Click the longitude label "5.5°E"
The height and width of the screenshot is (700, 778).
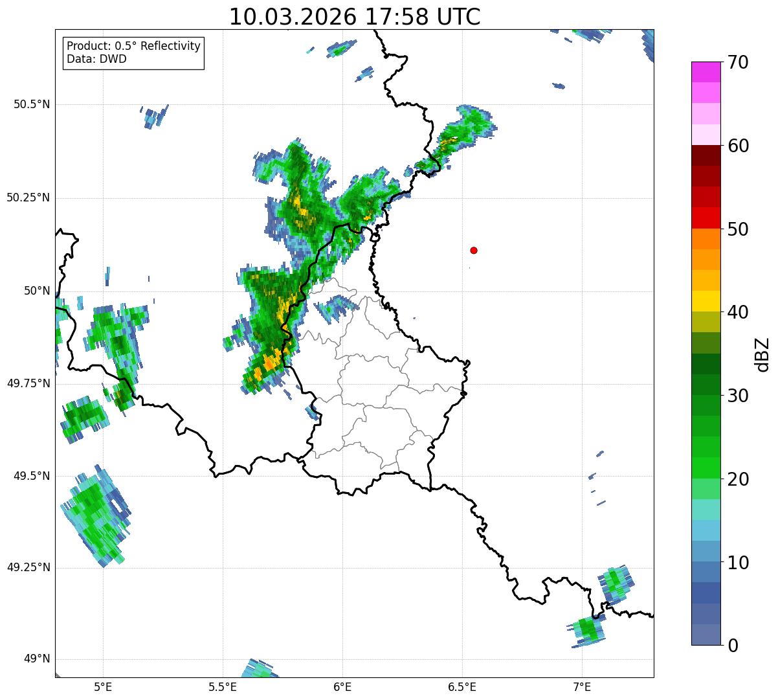pyautogui.click(x=223, y=687)
